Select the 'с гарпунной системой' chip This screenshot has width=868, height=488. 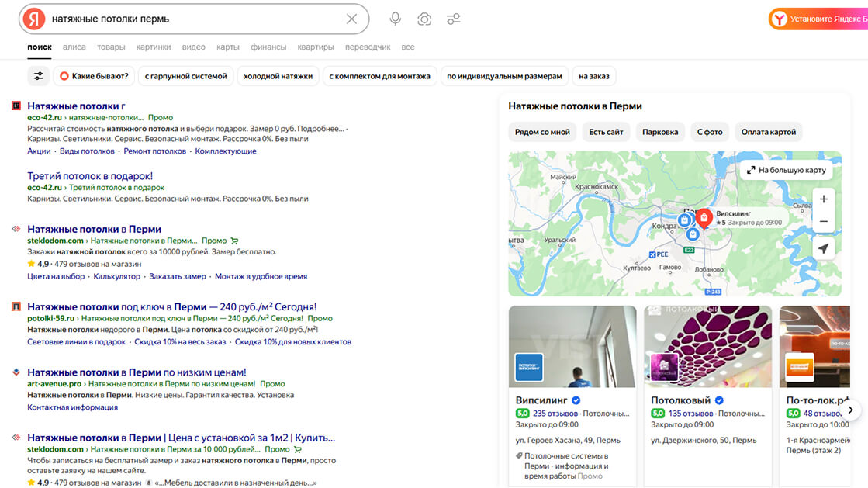(186, 76)
